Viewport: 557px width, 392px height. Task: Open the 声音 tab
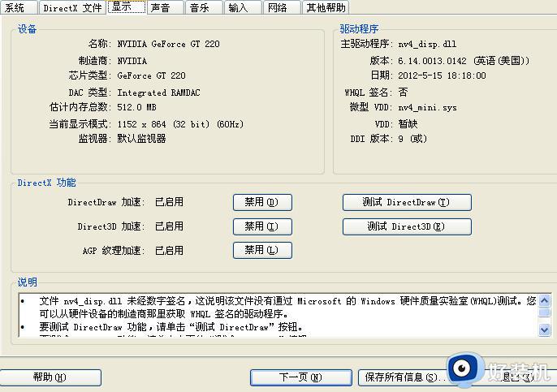[166, 7]
